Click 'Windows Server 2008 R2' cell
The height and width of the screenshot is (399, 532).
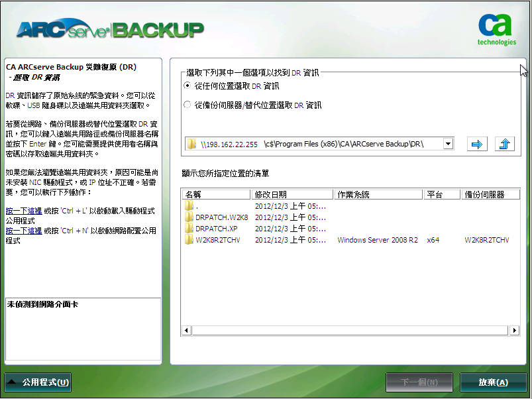click(378, 240)
